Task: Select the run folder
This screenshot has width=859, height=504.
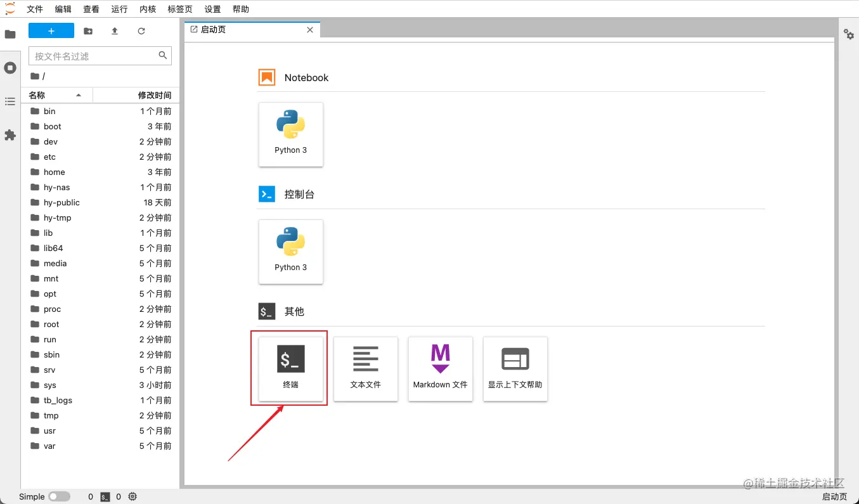Action: point(100,339)
